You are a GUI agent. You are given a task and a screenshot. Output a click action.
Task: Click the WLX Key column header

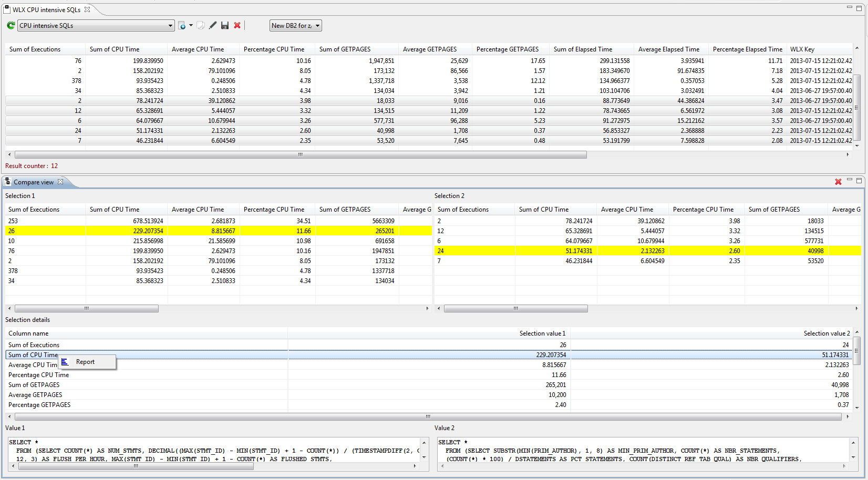[x=802, y=49]
